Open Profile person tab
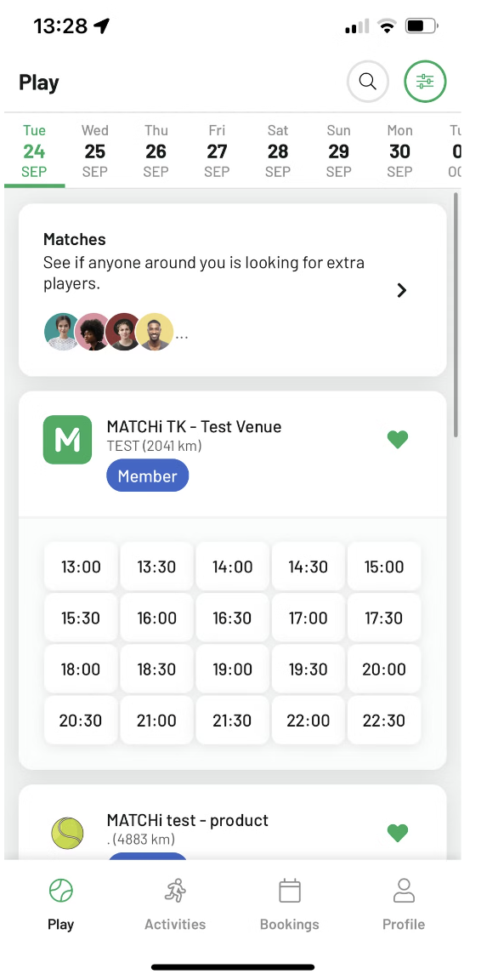 tap(404, 904)
